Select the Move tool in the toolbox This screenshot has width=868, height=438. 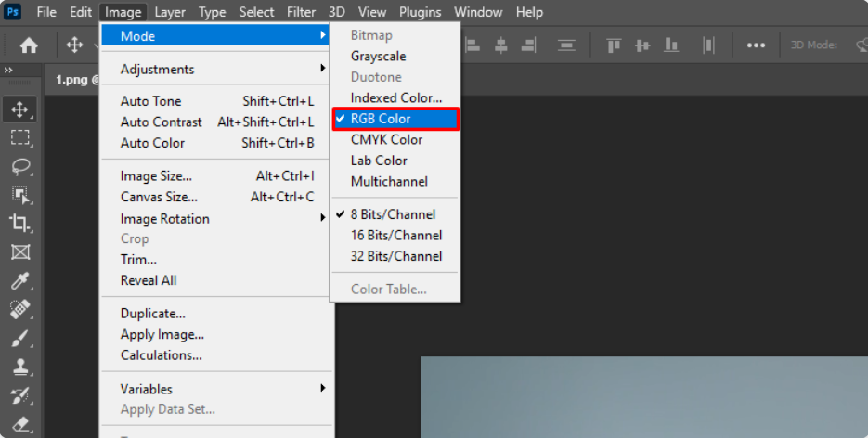point(20,109)
